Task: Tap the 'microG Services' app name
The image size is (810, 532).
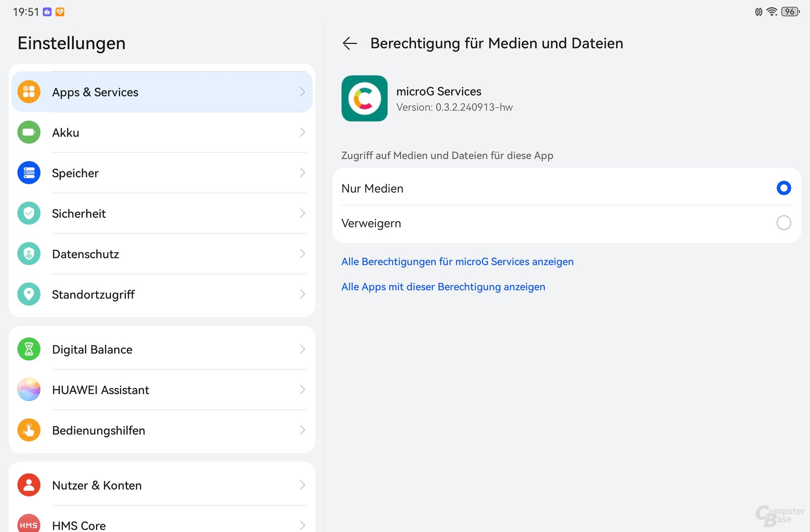Action: pyautogui.click(x=439, y=91)
